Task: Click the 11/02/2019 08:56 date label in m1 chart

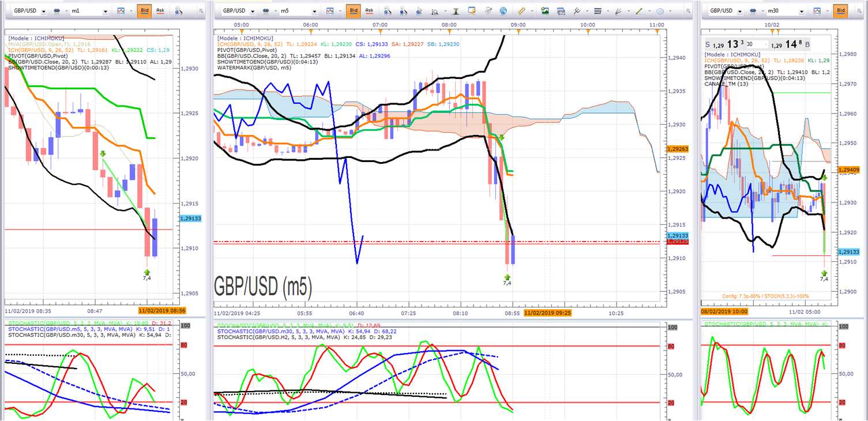Action: click(x=162, y=311)
